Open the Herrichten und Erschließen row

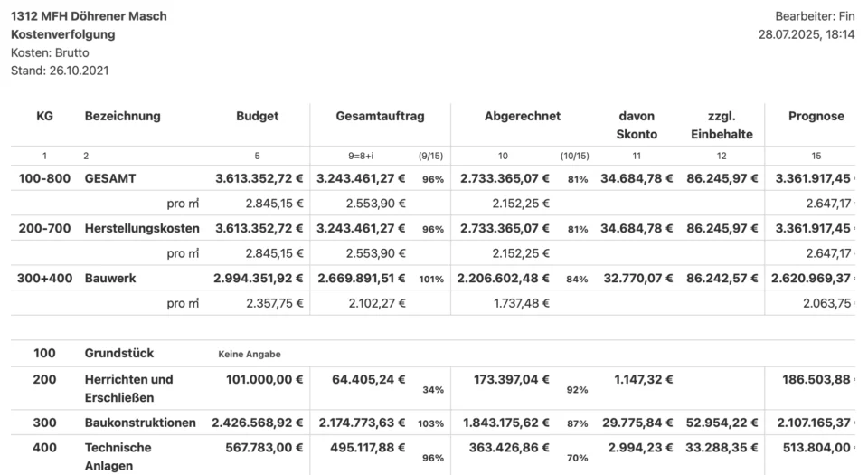coord(128,388)
